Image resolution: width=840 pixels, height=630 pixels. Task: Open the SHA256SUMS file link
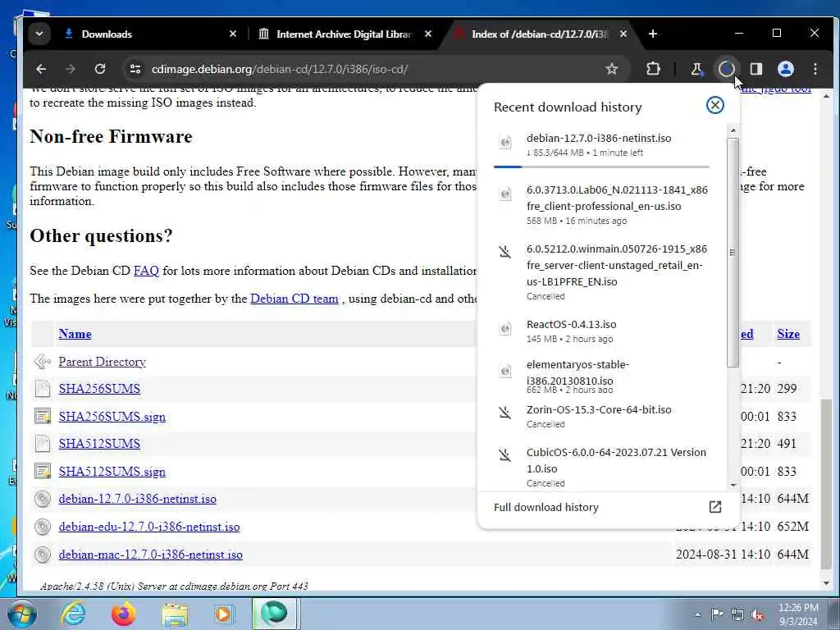[99, 388]
